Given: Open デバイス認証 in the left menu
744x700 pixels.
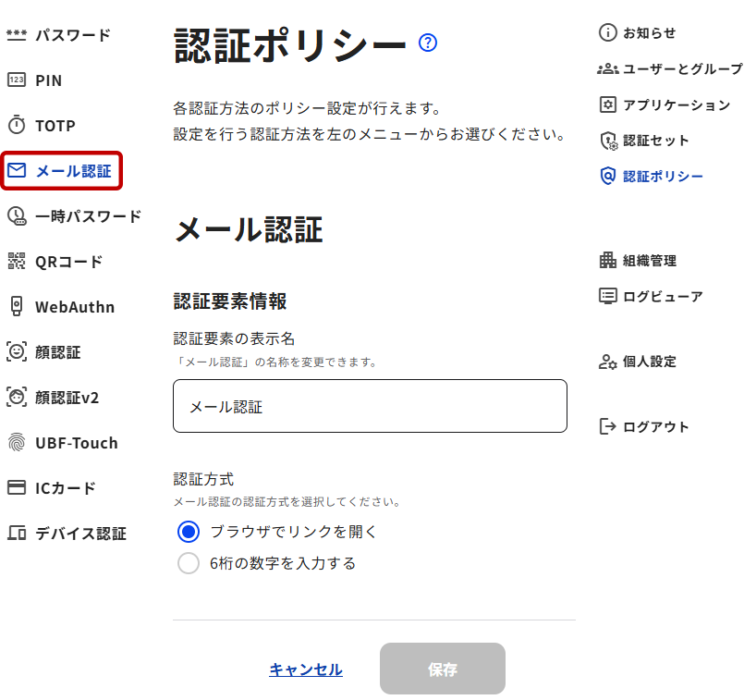Looking at the screenshot, I should [79, 534].
